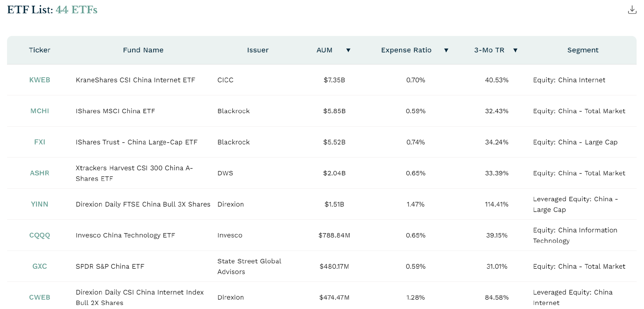Click the DWS issuer cell
The height and width of the screenshot is (309, 644).
click(x=225, y=173)
